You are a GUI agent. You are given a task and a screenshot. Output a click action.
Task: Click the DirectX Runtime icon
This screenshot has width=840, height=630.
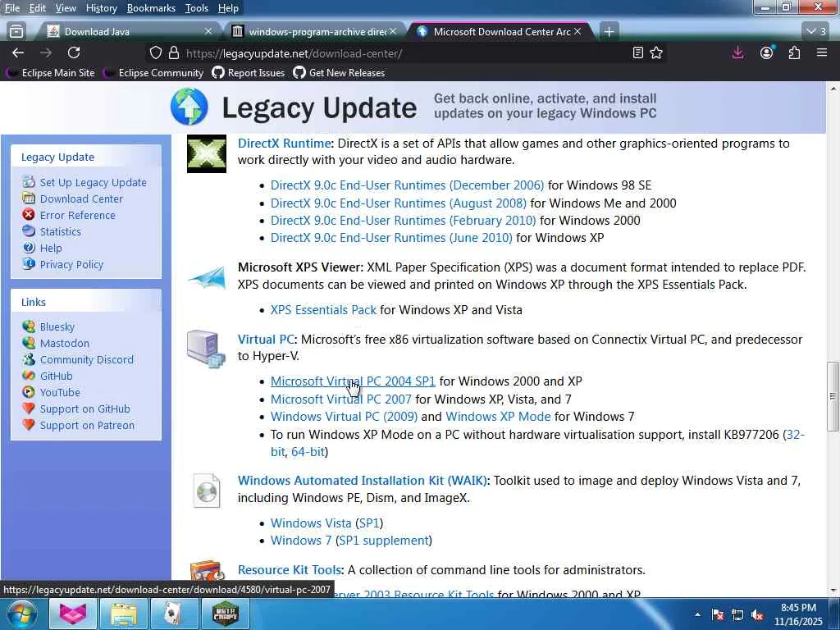tap(206, 153)
